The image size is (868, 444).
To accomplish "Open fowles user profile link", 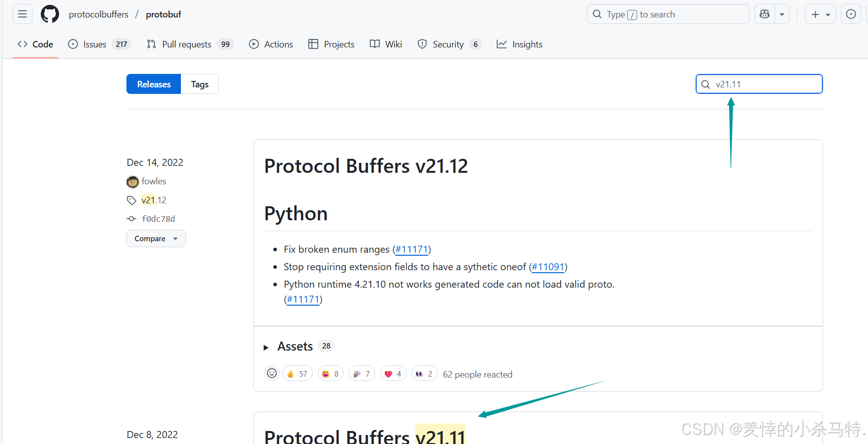I will pyautogui.click(x=154, y=181).
